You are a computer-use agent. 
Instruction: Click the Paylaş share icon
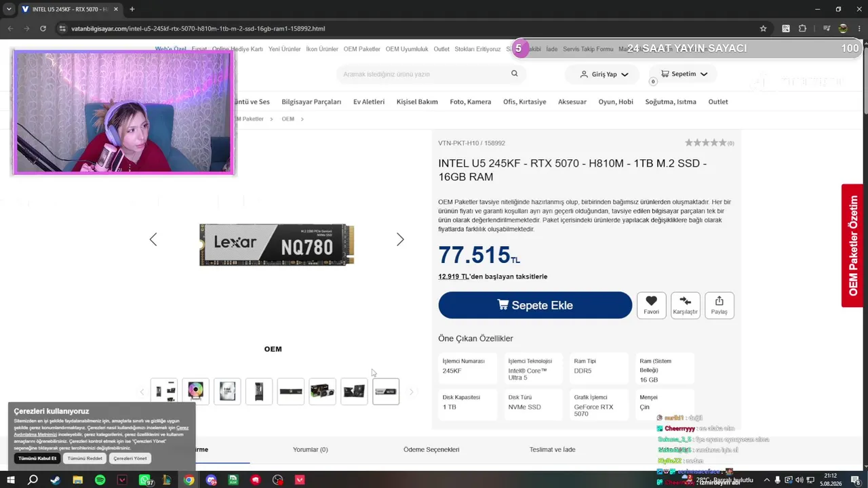coord(719,301)
